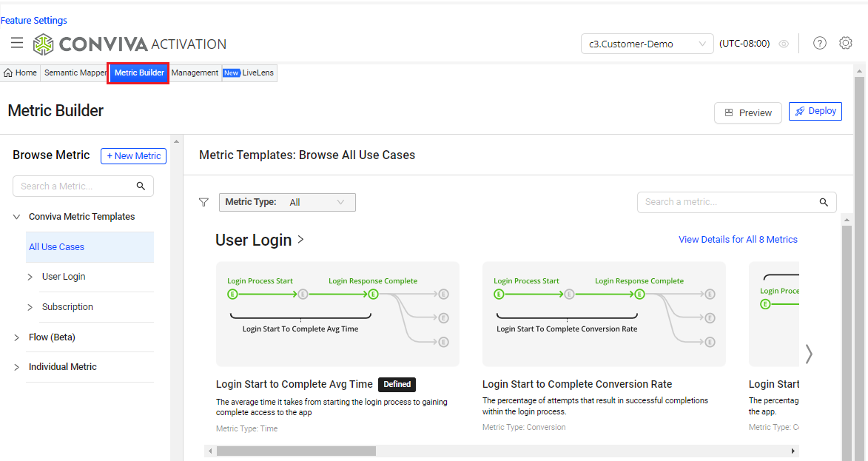The height and width of the screenshot is (461, 868).
Task: Expand the Subscription tree item
Action: pos(30,307)
